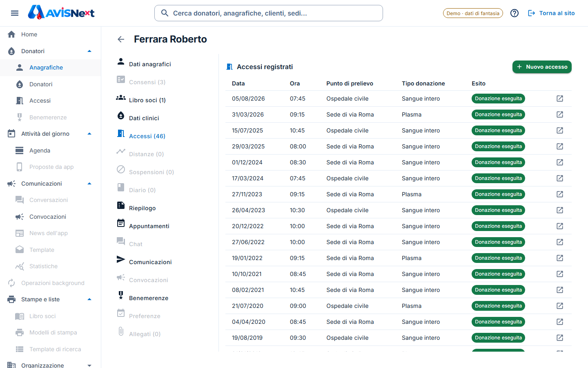Click the AvisNext logo
Image resolution: width=588 pixels, height=368 pixels.
coord(61,13)
